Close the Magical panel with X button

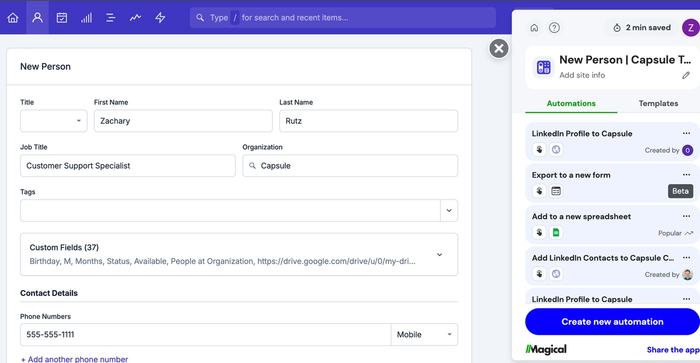[499, 48]
